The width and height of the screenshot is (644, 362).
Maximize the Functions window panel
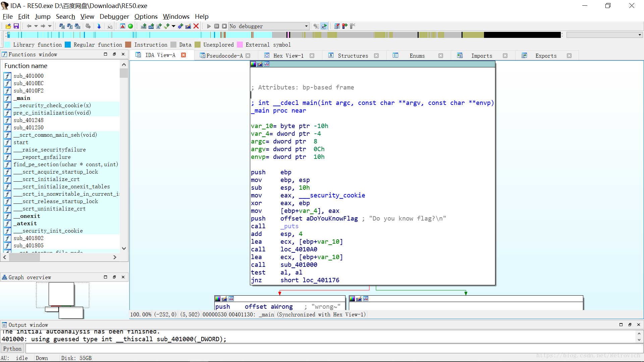(105, 54)
